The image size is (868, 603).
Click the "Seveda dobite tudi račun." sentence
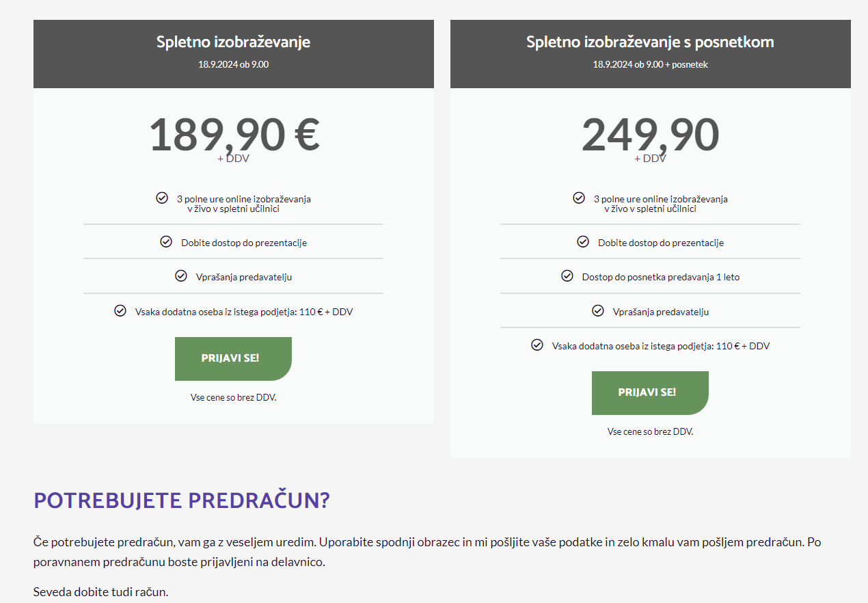pos(100,591)
